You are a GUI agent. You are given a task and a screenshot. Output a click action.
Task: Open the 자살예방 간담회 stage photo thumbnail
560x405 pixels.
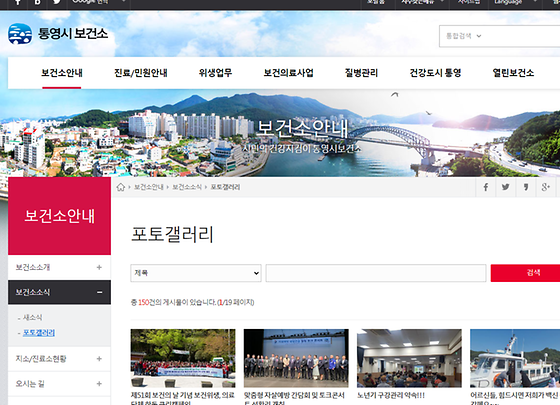tap(296, 358)
